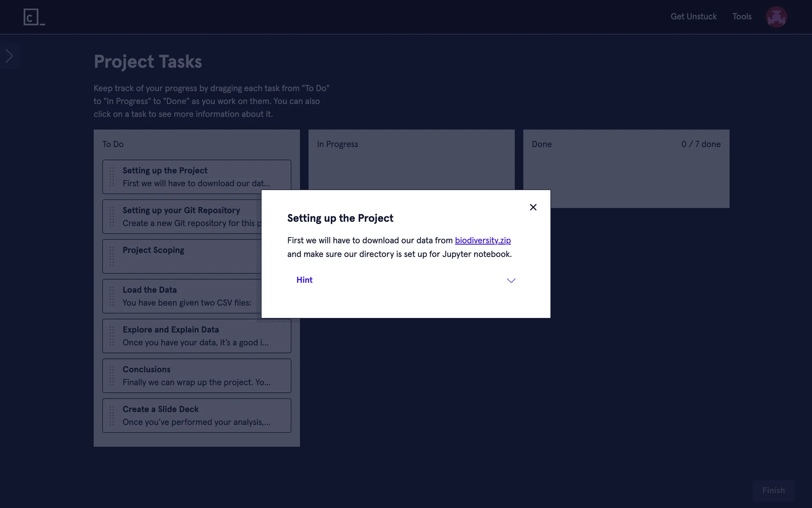Click the Hint label in dialog

click(x=304, y=280)
